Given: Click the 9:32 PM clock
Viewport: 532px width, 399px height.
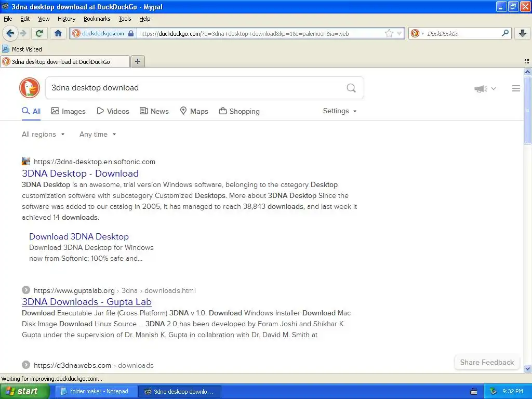Looking at the screenshot, I should 513,391.
